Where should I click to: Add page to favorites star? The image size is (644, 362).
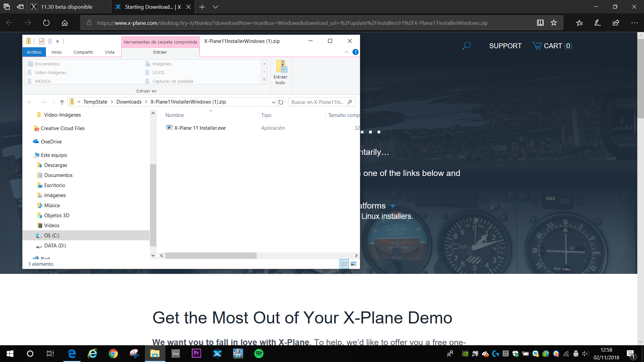(554, 23)
